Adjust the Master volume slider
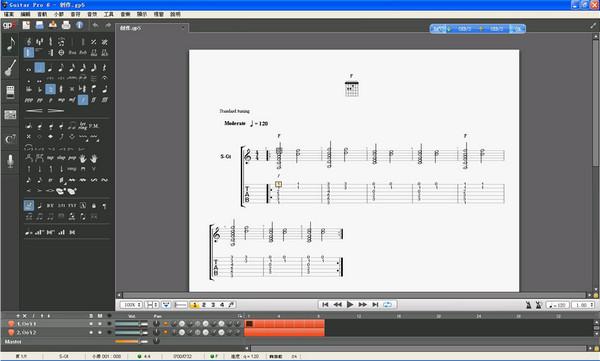 [x=131, y=341]
